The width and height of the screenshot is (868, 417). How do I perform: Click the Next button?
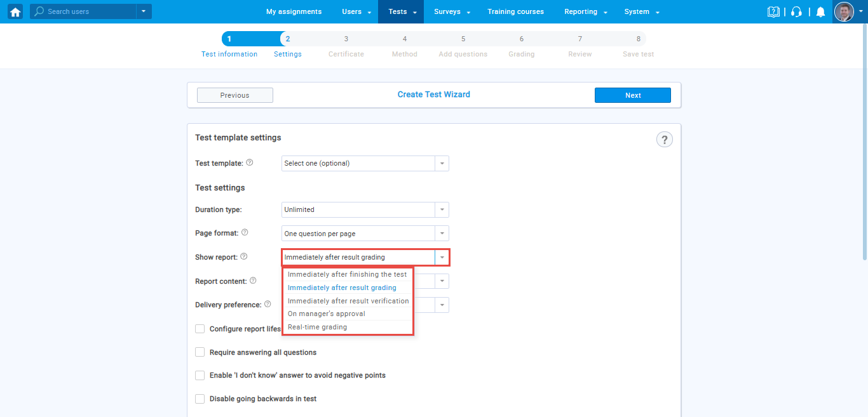pyautogui.click(x=632, y=95)
